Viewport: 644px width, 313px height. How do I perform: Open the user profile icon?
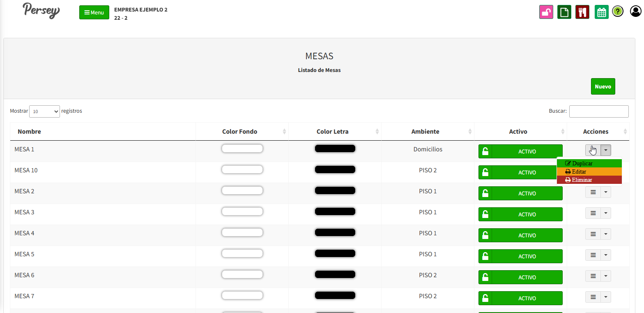[635, 12]
